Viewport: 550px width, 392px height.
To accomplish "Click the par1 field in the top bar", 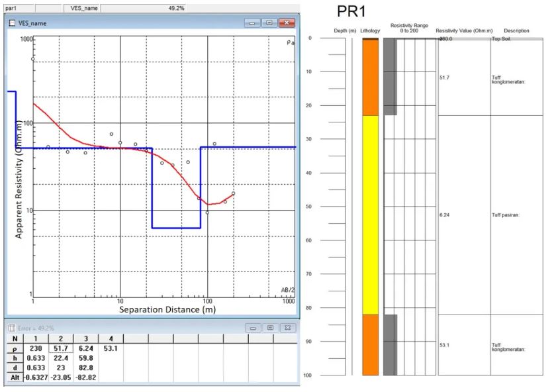I will pos(19,8).
